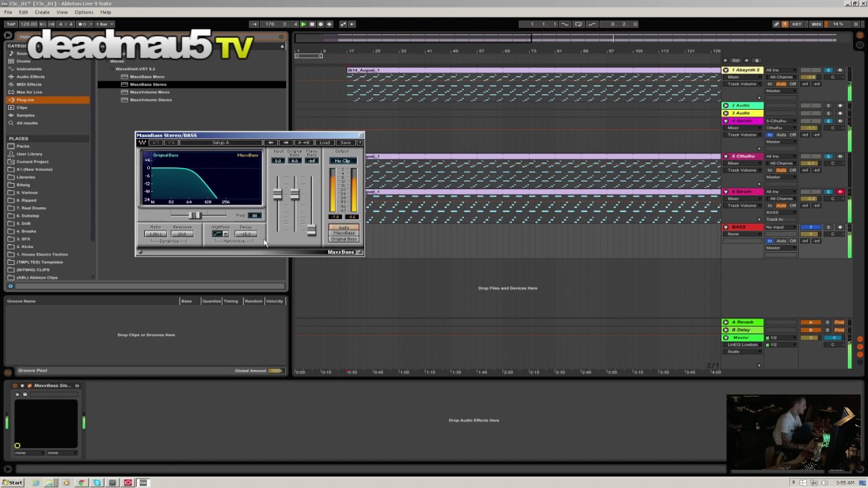Screen dimensions: 868x488
Task: Fold the 5 Cthulhu track
Action: (726, 157)
